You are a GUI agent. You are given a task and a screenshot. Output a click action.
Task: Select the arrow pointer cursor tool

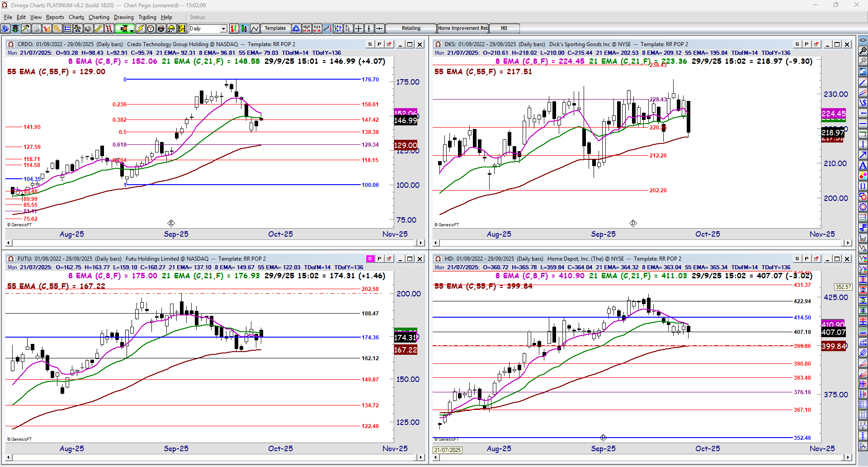click(348, 29)
